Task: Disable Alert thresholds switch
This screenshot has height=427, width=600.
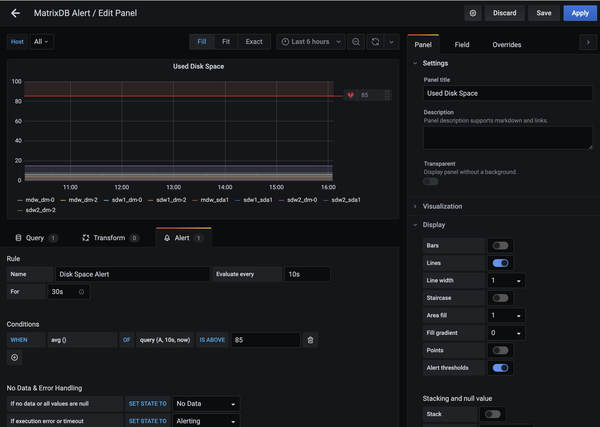Action: tap(500, 368)
